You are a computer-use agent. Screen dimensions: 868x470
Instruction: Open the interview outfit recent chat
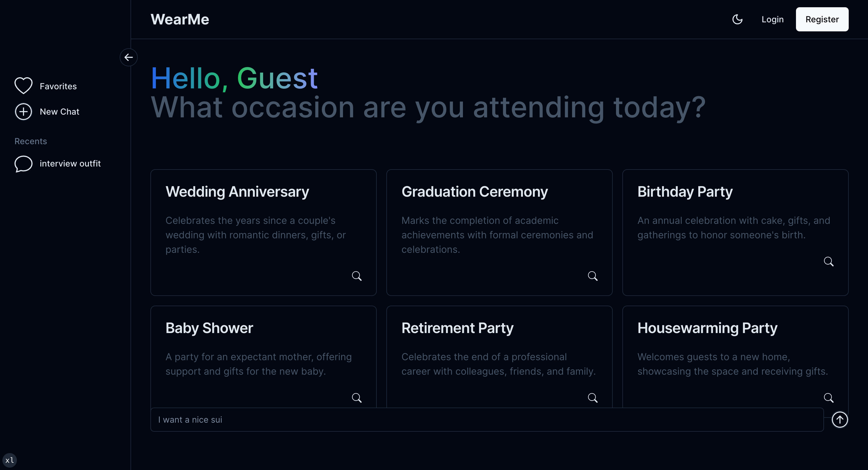pyautogui.click(x=70, y=164)
